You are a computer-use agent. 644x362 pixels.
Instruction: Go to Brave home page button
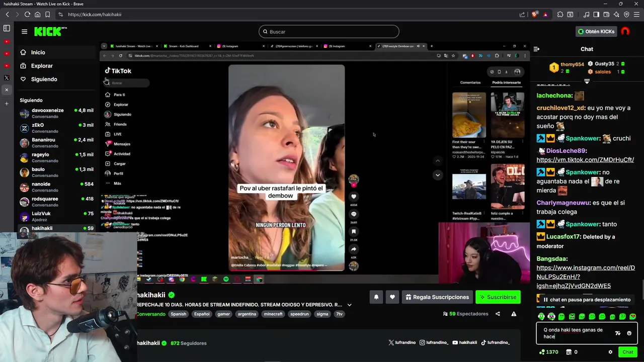(37, 15)
